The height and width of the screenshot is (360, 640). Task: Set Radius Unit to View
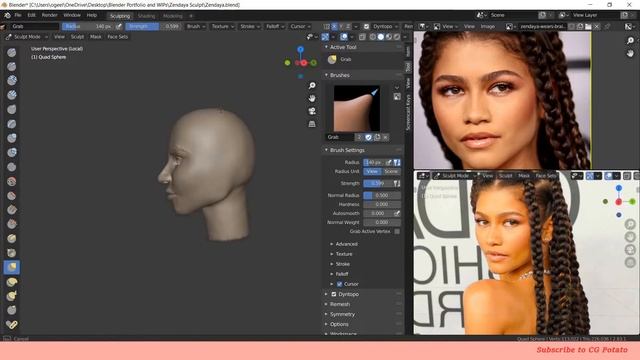[372, 171]
